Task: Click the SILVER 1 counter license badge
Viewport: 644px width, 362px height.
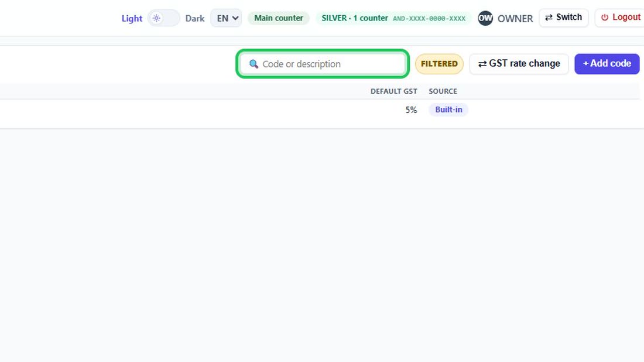Action: coord(393,18)
